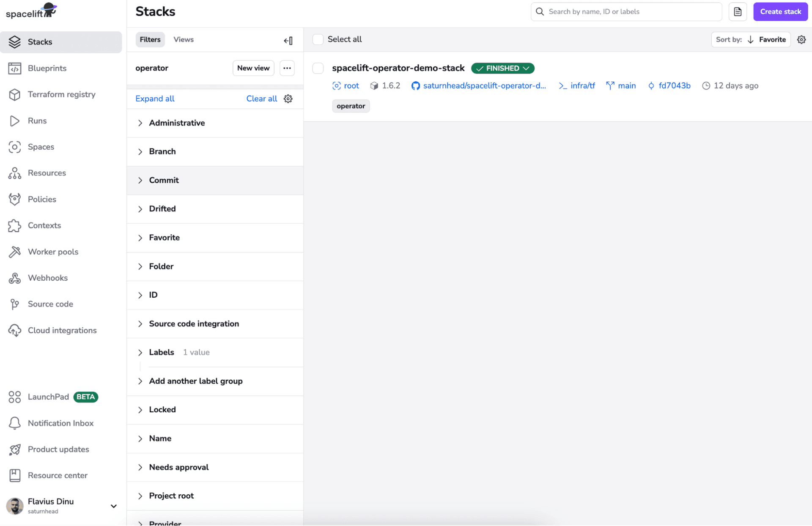Select Blueprints from the sidebar
Screen dimensions: 812x526
[47, 68]
